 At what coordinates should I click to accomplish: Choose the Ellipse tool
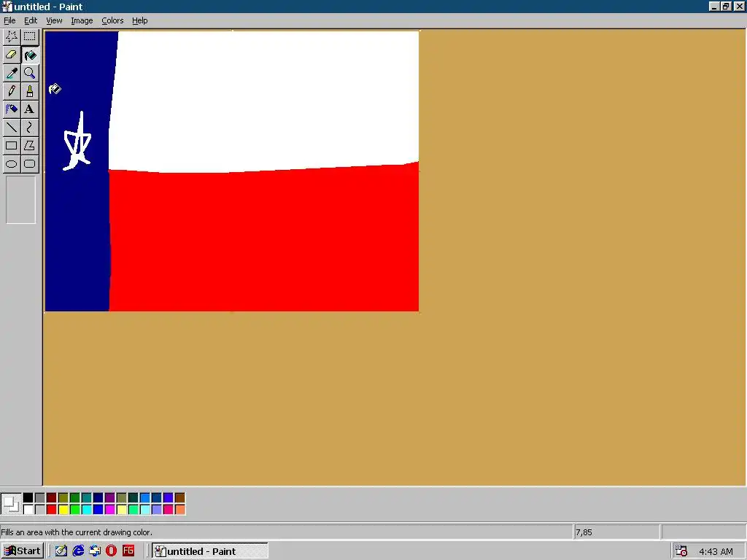point(12,164)
